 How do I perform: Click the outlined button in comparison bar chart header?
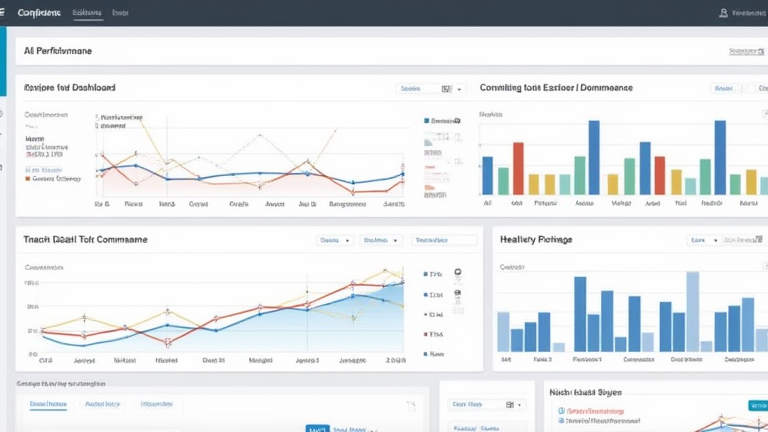pyautogui.click(x=723, y=88)
